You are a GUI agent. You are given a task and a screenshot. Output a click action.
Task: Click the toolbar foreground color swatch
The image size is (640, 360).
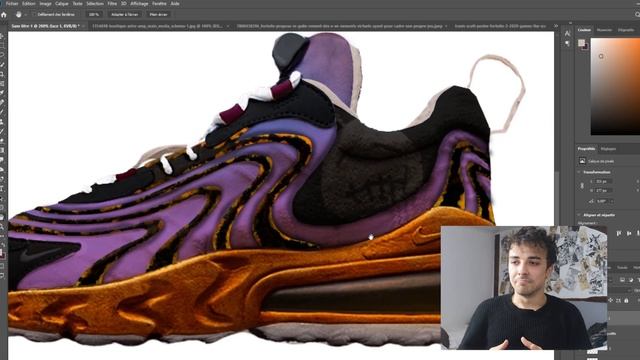pos(2,252)
